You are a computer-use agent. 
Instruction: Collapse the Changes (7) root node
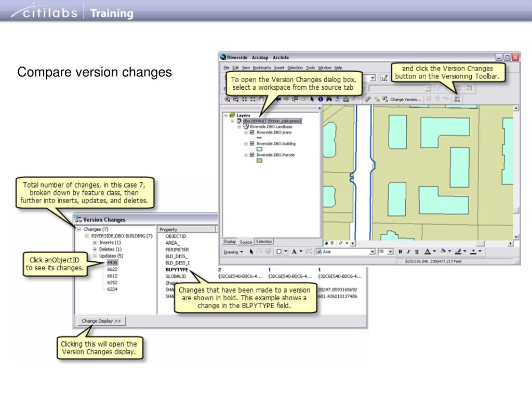point(79,229)
